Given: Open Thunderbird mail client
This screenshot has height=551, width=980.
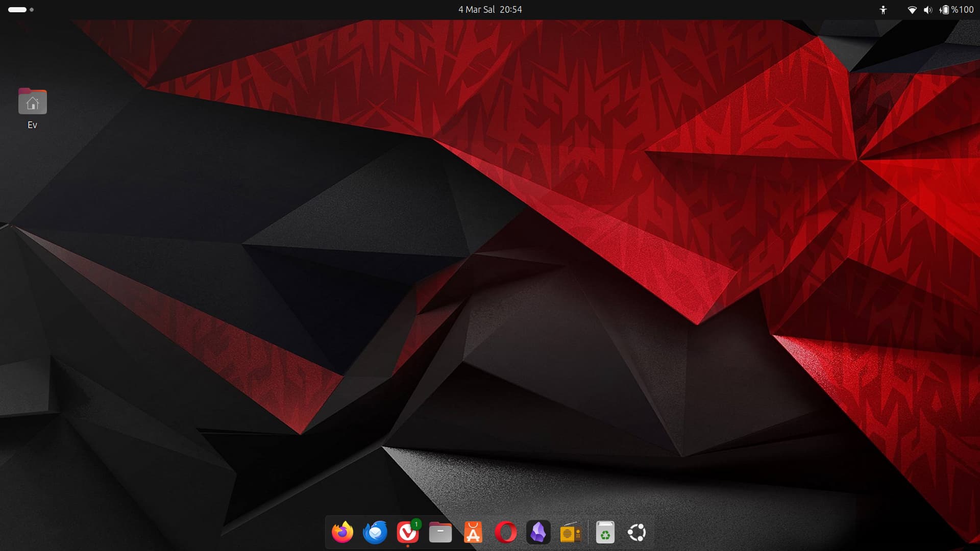Looking at the screenshot, I should coord(375,533).
